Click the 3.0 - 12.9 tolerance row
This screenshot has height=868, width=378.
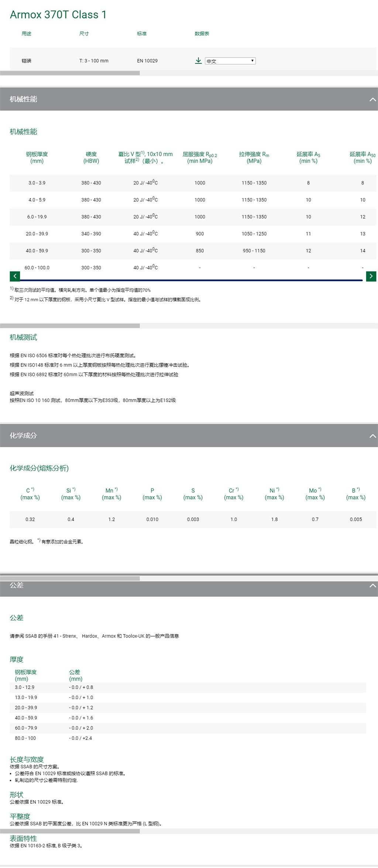tap(188, 687)
